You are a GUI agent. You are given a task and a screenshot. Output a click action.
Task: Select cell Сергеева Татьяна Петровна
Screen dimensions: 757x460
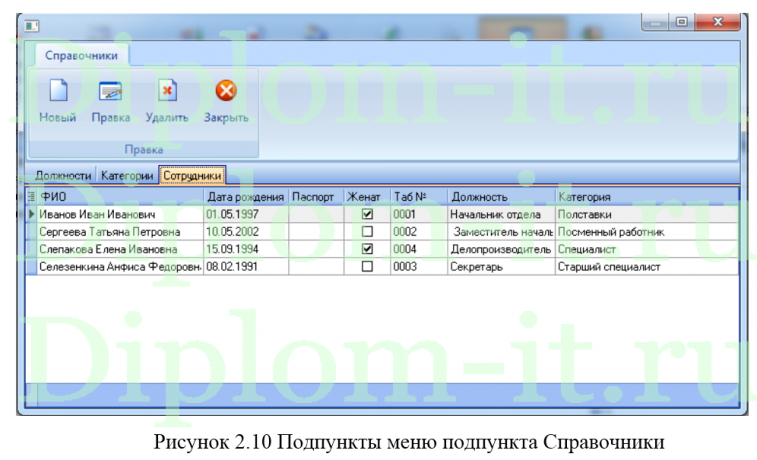(120, 232)
